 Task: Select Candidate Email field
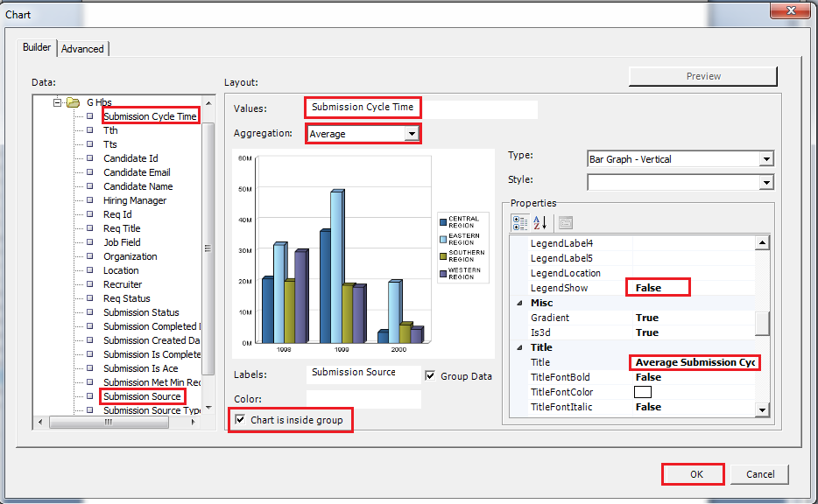(137, 172)
